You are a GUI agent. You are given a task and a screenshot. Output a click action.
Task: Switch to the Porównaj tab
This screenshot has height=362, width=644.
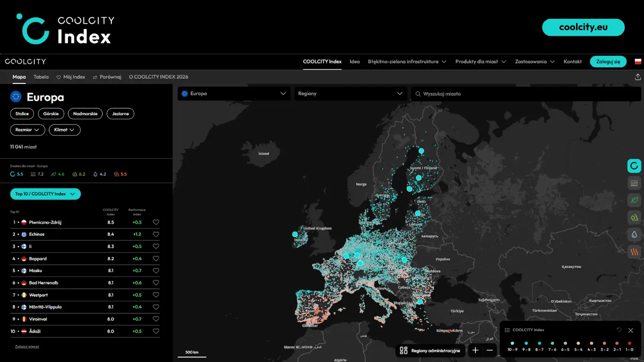point(107,77)
